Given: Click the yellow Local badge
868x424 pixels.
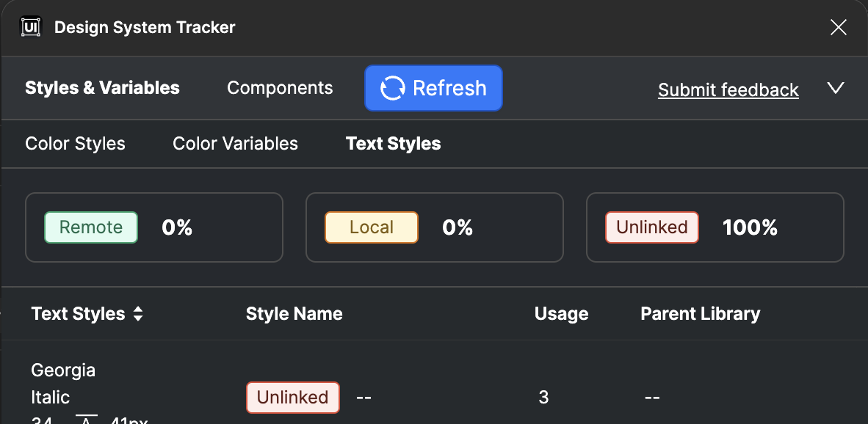Looking at the screenshot, I should [x=372, y=227].
